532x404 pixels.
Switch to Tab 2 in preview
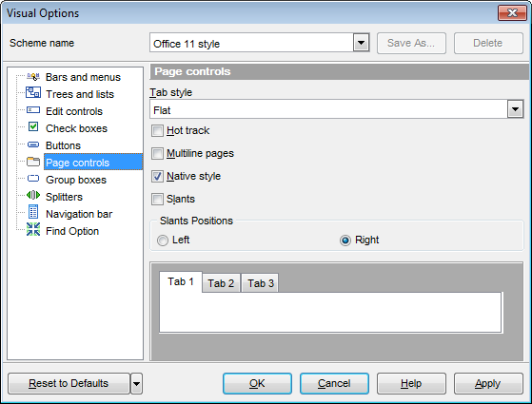coord(221,283)
